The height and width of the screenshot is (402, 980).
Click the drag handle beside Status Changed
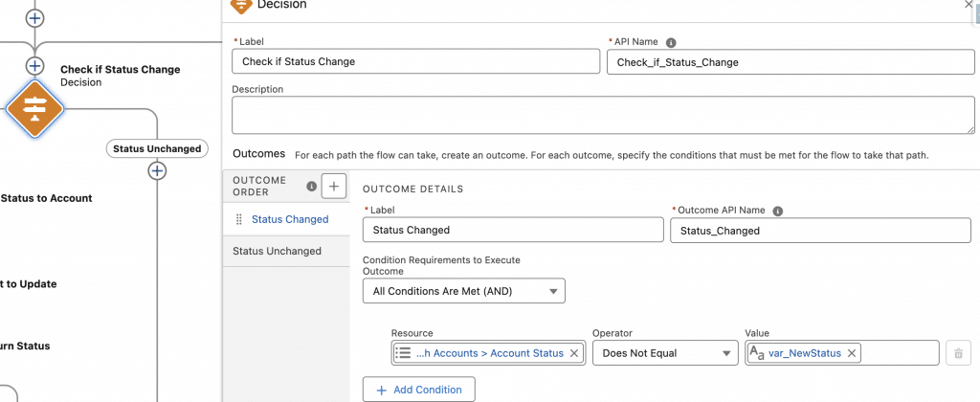tap(238, 219)
